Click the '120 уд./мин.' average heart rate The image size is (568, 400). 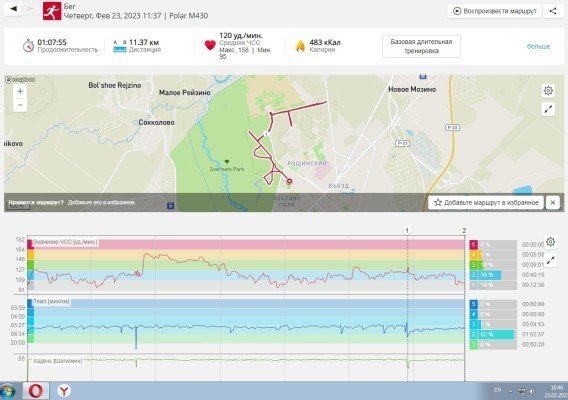(x=241, y=36)
